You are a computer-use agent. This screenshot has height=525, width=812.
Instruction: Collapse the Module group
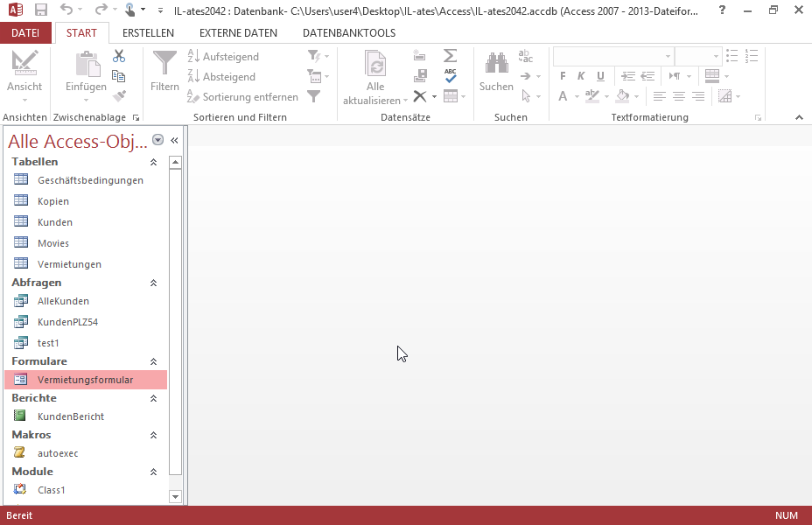click(x=153, y=472)
